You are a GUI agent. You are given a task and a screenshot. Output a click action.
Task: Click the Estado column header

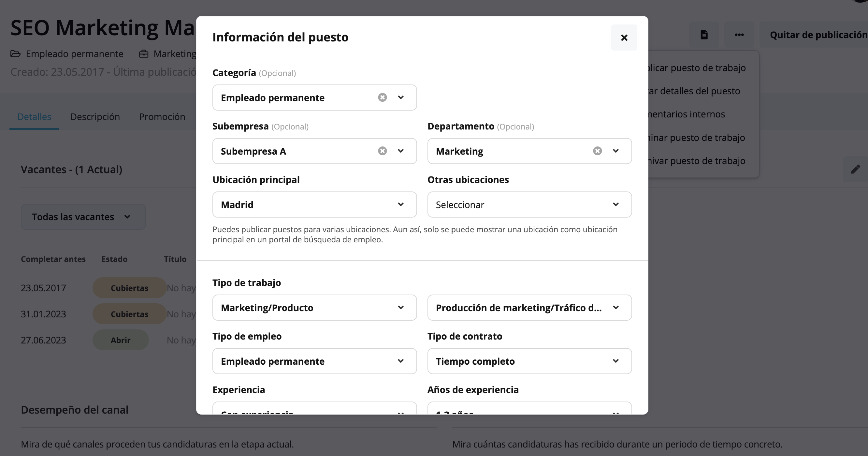(x=114, y=259)
